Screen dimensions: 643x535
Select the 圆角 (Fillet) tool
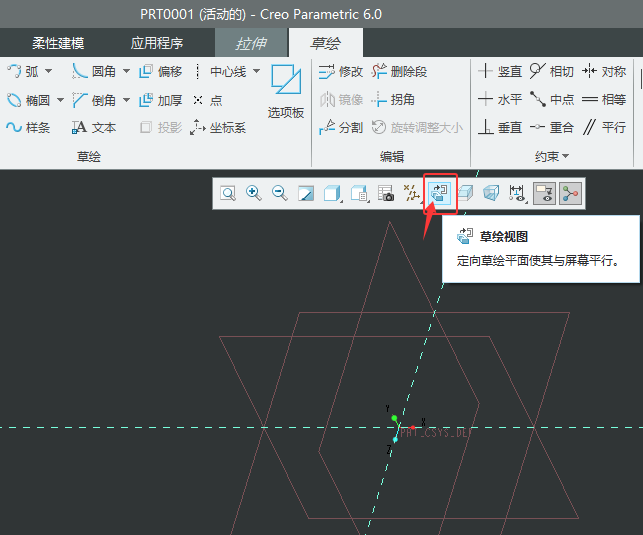(94, 71)
